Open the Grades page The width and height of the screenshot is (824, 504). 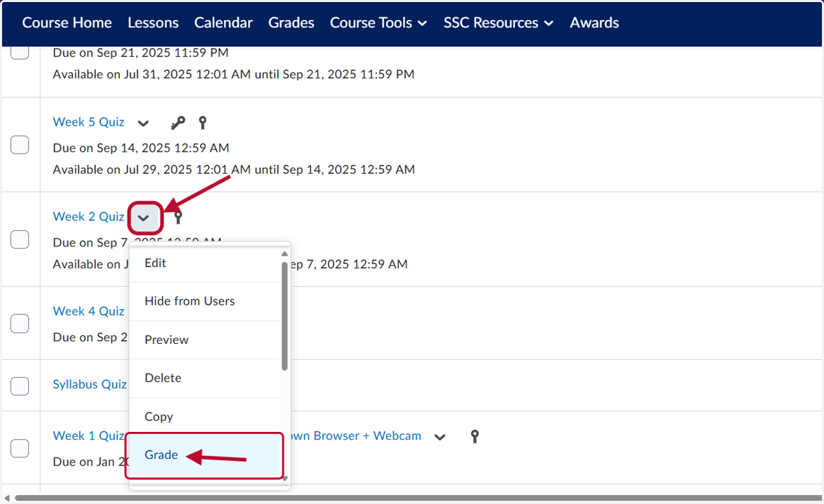(291, 23)
